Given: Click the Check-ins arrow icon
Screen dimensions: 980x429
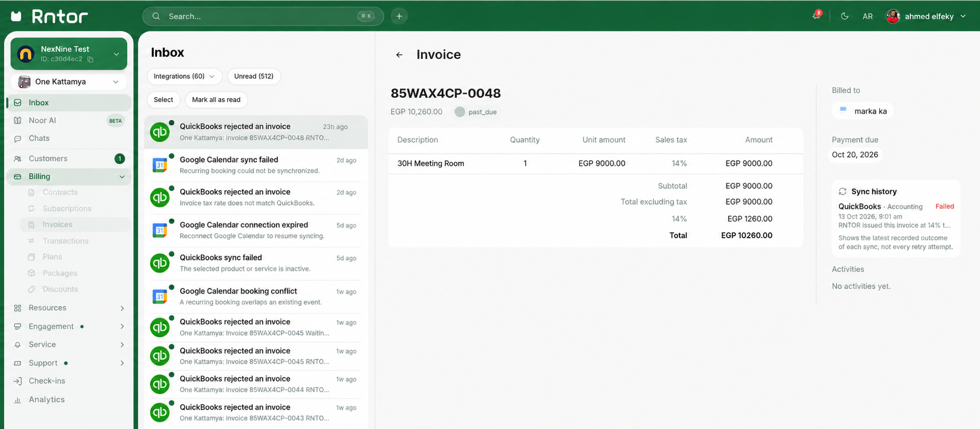Looking at the screenshot, I should [18, 381].
